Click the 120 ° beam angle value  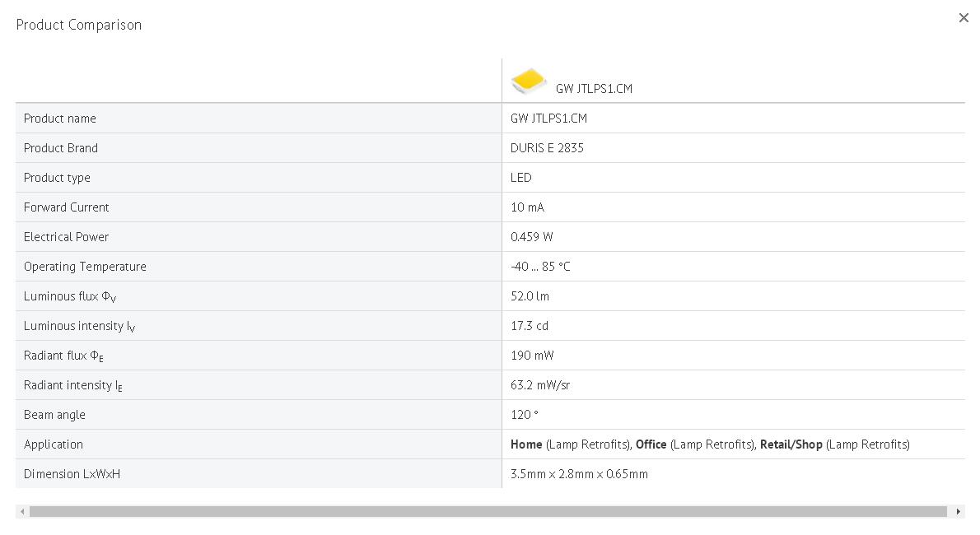pos(525,414)
